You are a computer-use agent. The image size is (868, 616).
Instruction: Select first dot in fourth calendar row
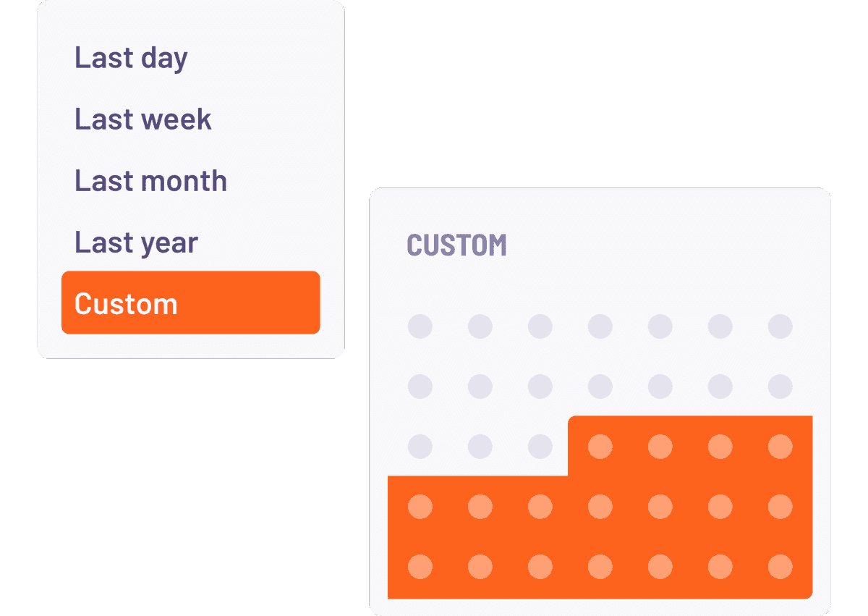click(x=420, y=507)
